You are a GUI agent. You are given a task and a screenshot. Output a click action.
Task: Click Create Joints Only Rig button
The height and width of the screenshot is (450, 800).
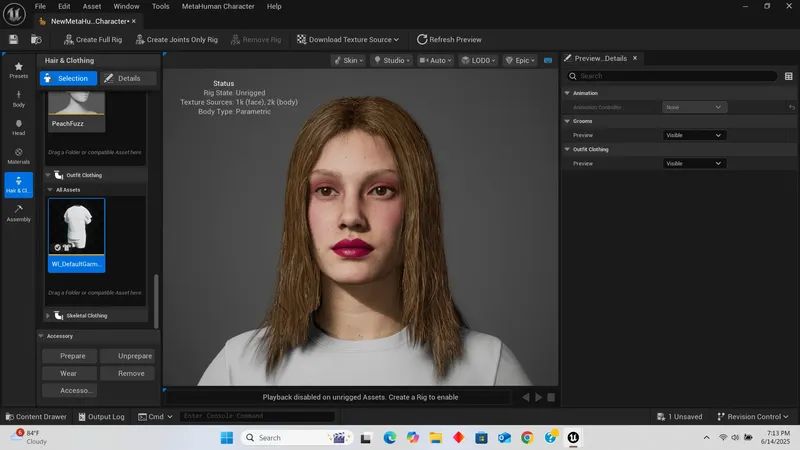click(177, 39)
